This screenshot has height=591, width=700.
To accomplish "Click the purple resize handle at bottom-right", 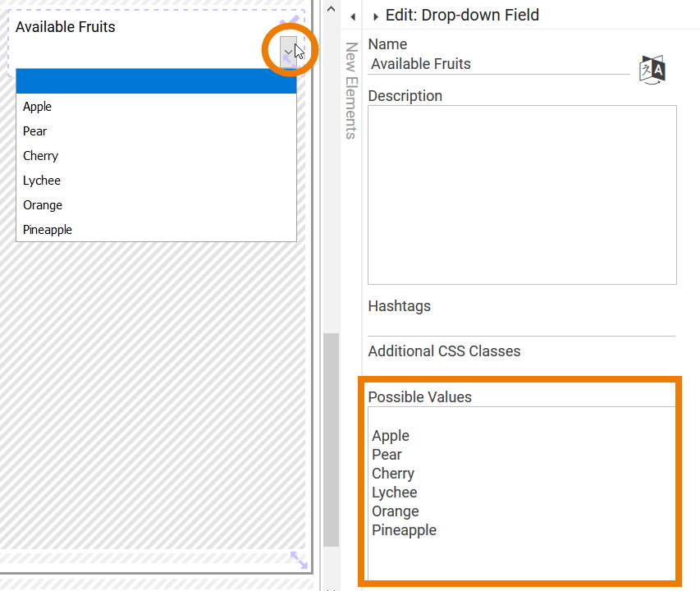I will pyautogui.click(x=299, y=559).
